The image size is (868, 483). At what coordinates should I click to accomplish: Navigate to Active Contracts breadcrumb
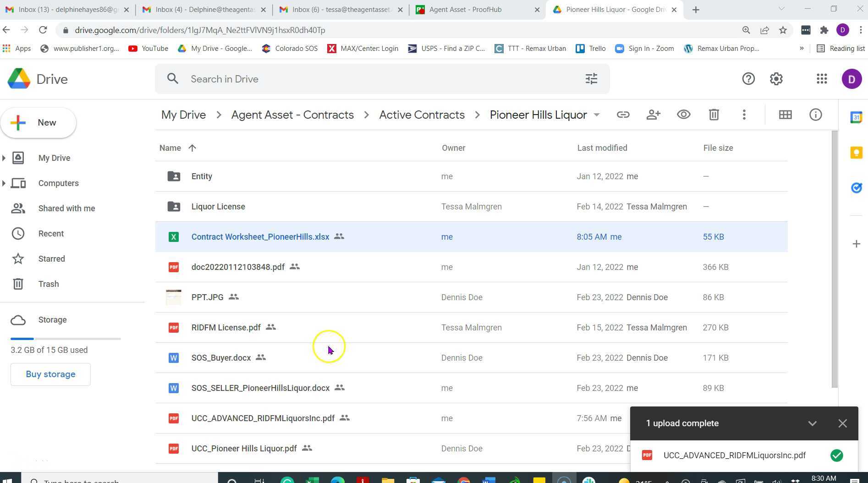422,115
